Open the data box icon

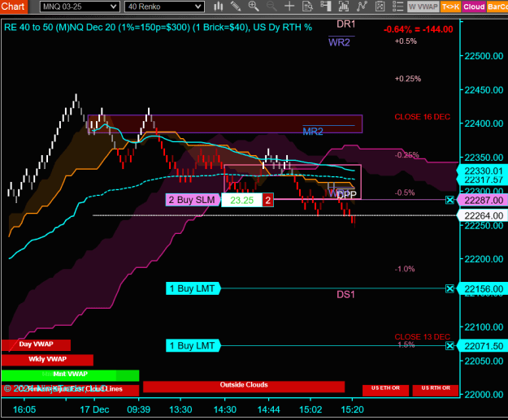[x=307, y=6]
